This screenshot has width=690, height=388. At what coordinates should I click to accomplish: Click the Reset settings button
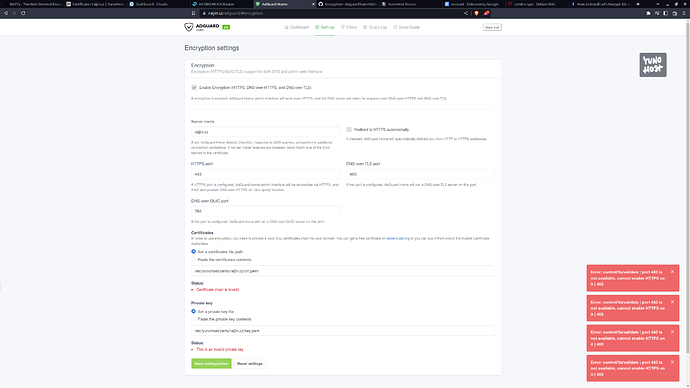(x=250, y=363)
